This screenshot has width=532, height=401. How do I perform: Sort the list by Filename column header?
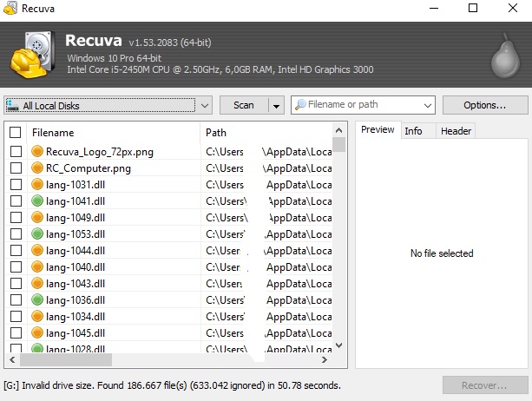click(114, 133)
